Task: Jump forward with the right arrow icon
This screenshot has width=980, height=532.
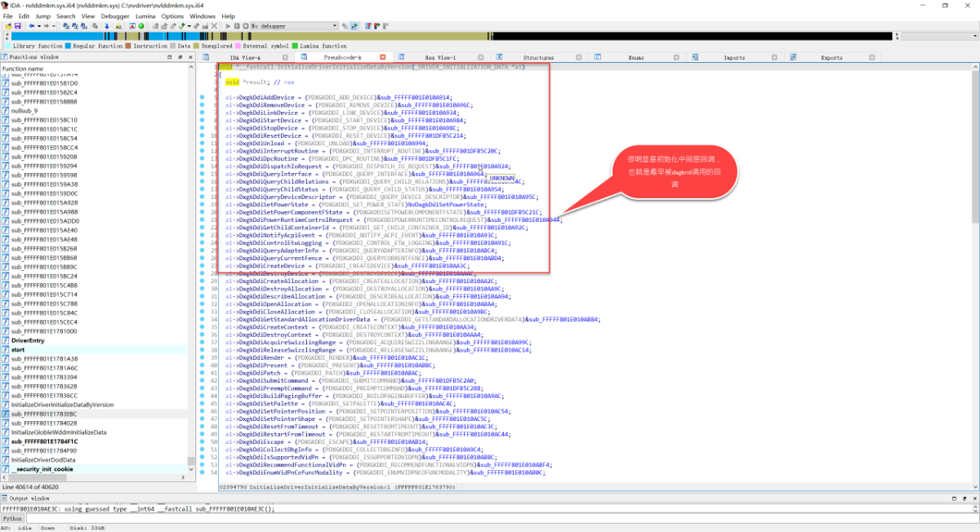Action: click(x=47, y=25)
